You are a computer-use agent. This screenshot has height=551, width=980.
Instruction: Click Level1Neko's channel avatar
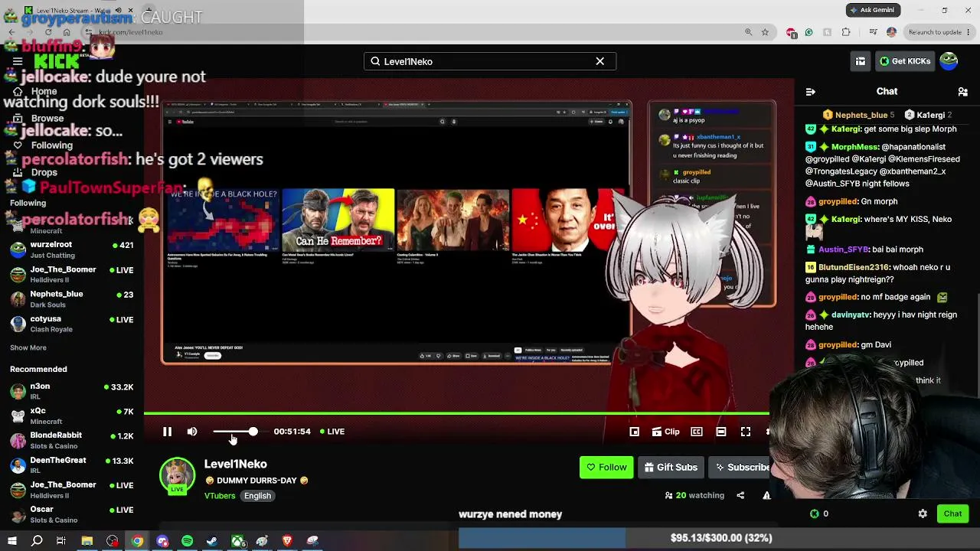(177, 476)
